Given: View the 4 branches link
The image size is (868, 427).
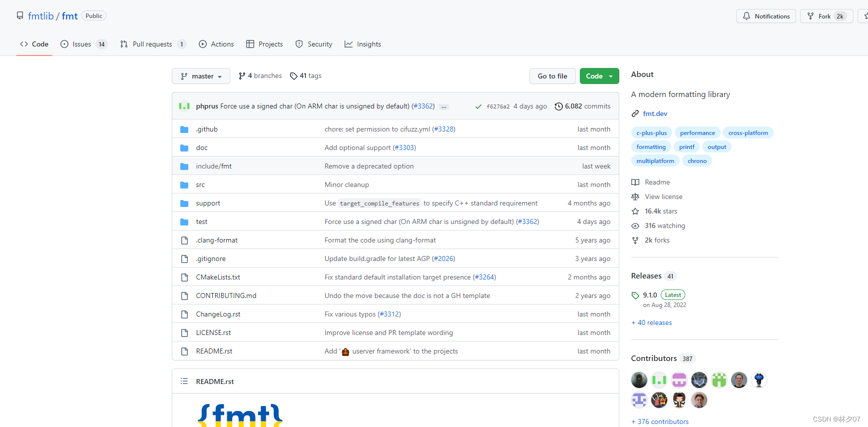Looking at the screenshot, I should point(260,76).
